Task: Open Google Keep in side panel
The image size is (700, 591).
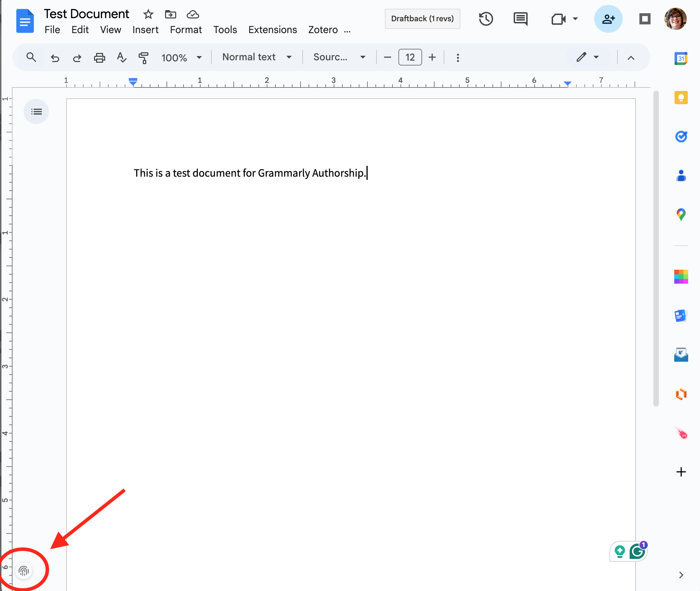Action: [x=681, y=98]
